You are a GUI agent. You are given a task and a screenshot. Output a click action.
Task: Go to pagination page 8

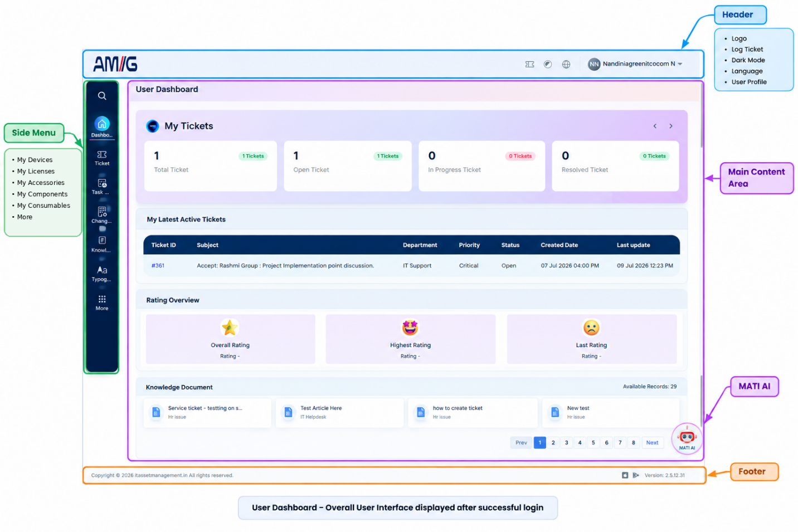pyautogui.click(x=633, y=443)
